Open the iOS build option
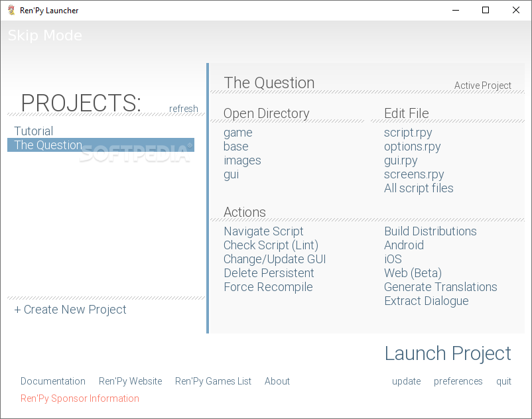This screenshot has width=532, height=419. (x=393, y=259)
